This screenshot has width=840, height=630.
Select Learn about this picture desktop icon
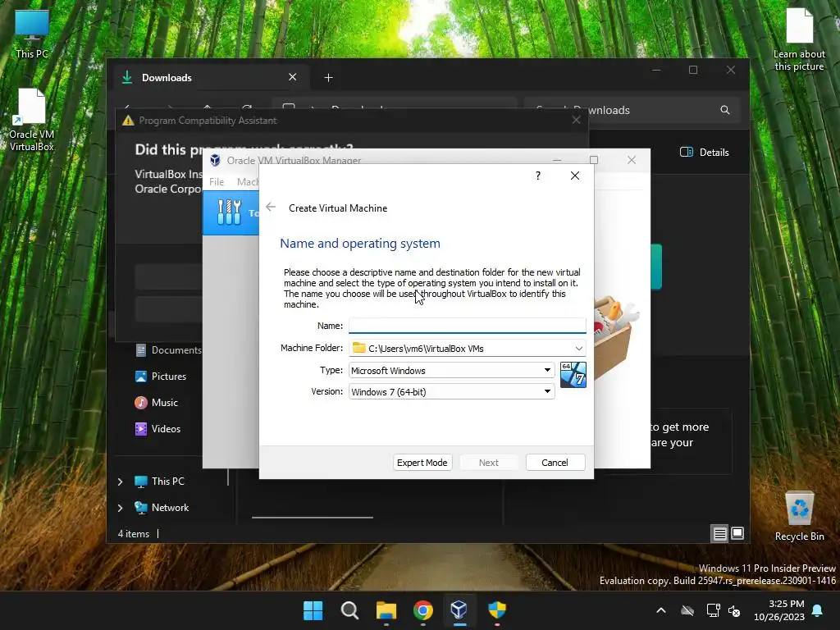point(799,39)
